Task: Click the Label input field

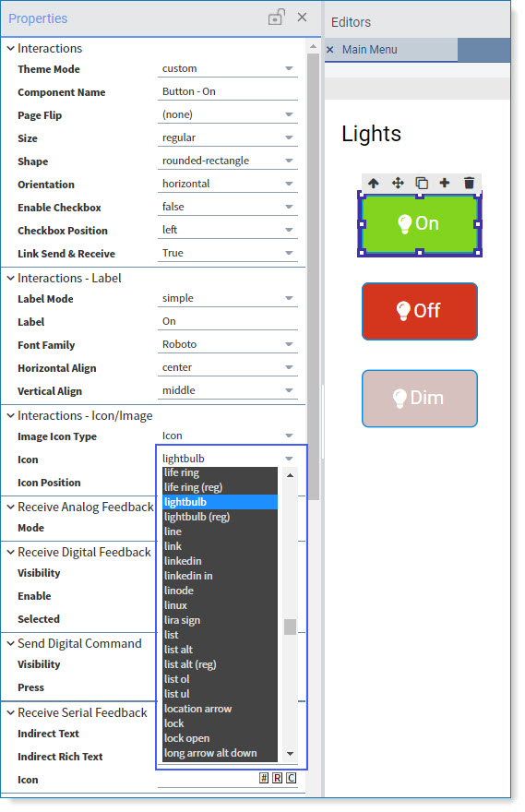Action: (x=228, y=321)
